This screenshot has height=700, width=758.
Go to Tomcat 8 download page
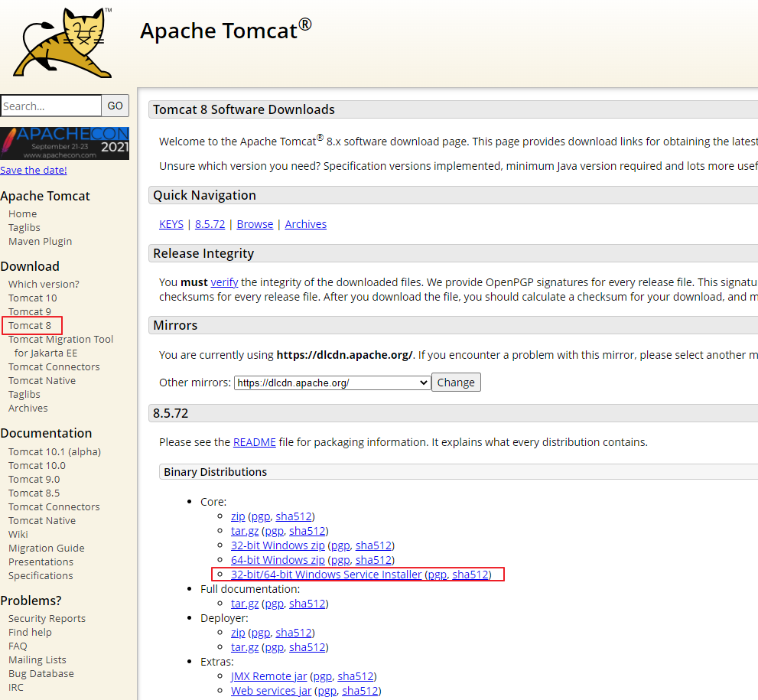pos(30,325)
